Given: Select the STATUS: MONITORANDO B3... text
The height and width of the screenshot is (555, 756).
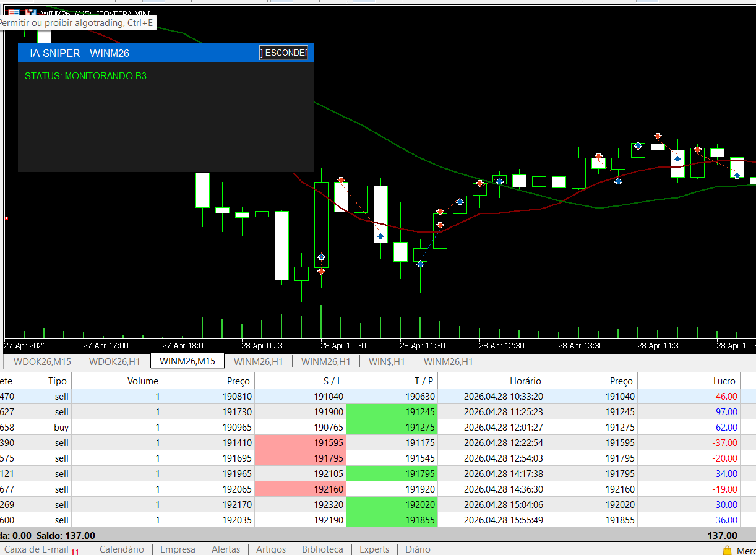Looking at the screenshot, I should [x=89, y=76].
